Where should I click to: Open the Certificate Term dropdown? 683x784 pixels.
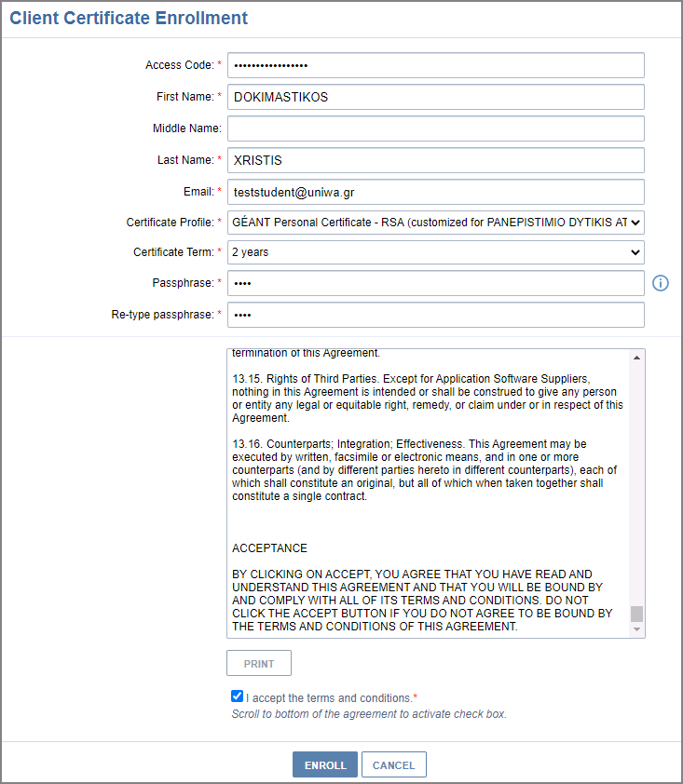click(x=436, y=252)
